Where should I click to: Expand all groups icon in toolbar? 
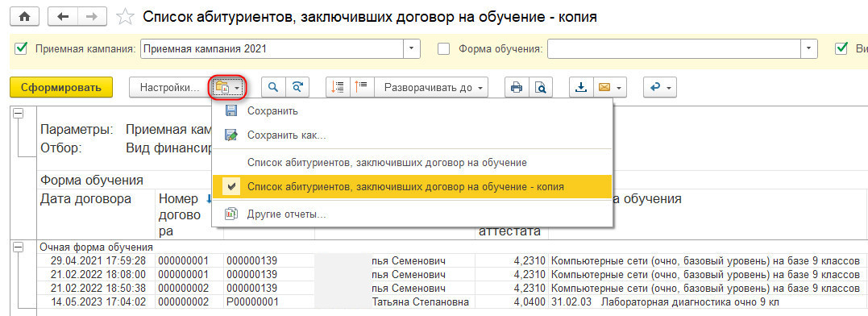click(x=362, y=87)
